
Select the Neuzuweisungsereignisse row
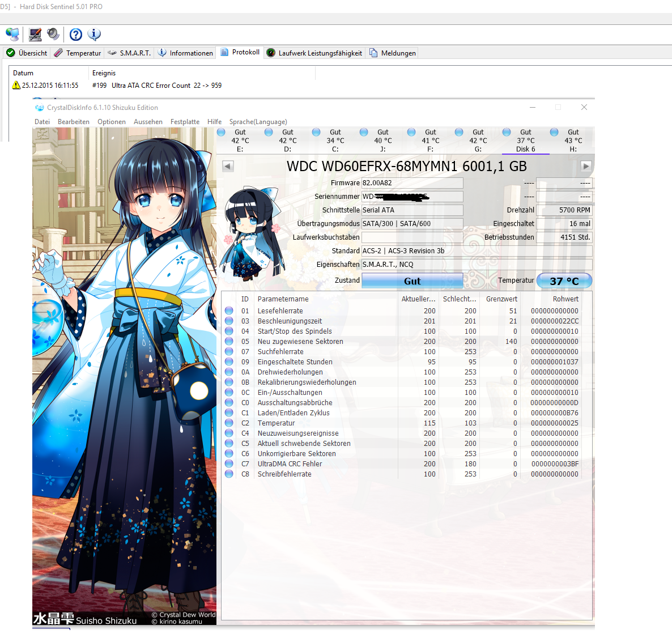click(x=402, y=433)
